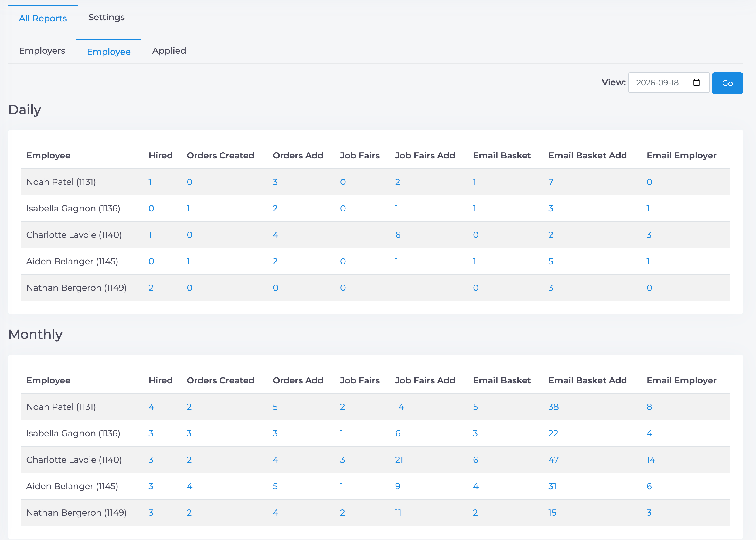
Task: Open Charlotte Lavoie's monthly Job Fairs Add value 21
Action: pos(399,460)
